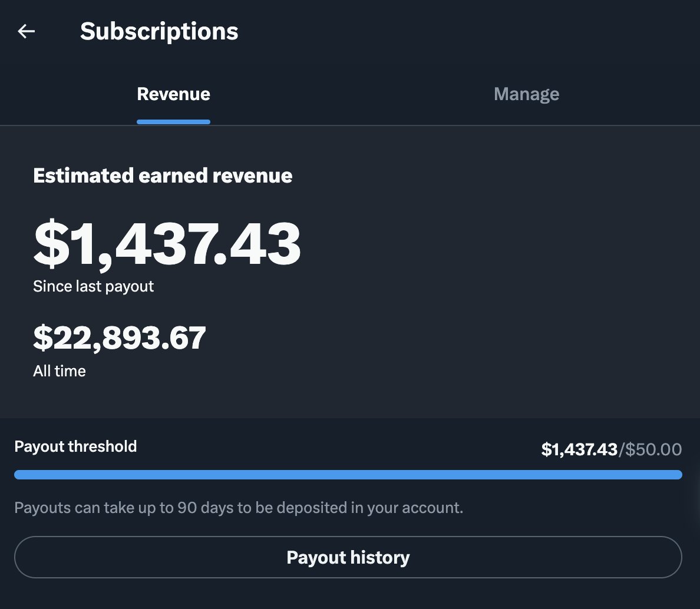This screenshot has width=700, height=609.
Task: Go back using the left arrow icon
Action: (27, 31)
